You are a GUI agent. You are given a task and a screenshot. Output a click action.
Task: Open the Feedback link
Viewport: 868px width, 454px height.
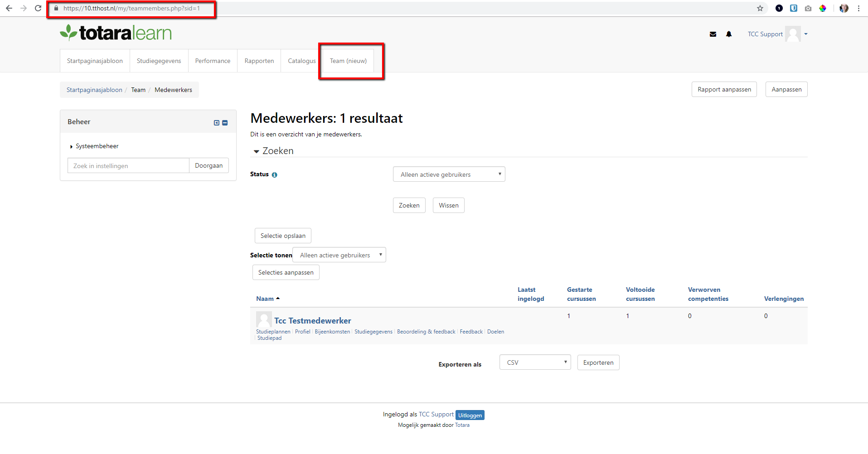pos(471,332)
